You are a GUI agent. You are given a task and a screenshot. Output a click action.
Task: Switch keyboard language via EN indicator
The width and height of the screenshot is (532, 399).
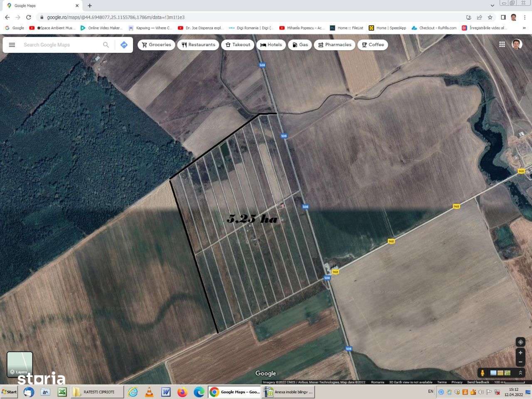tap(431, 392)
